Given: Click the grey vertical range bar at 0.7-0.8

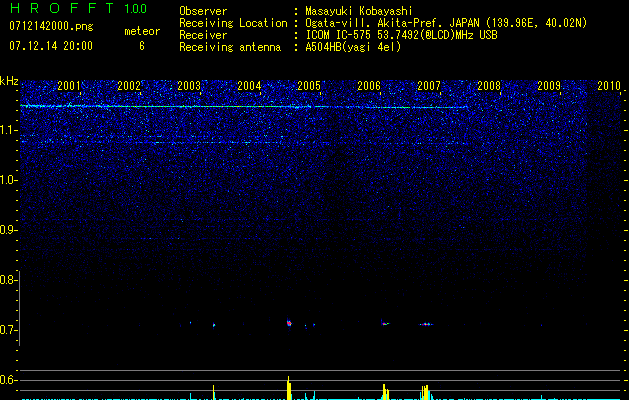Looking at the screenshot, I should [20, 308].
